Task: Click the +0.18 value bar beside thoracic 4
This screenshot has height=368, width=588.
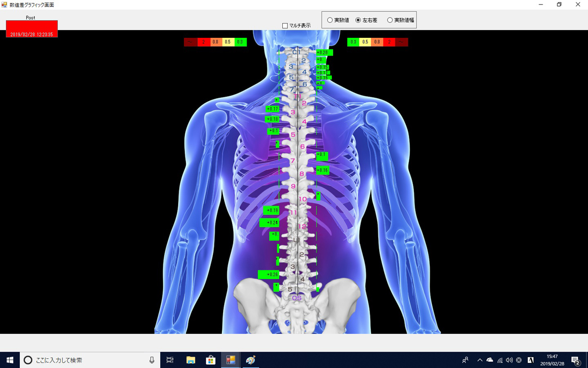Action: pos(272,120)
